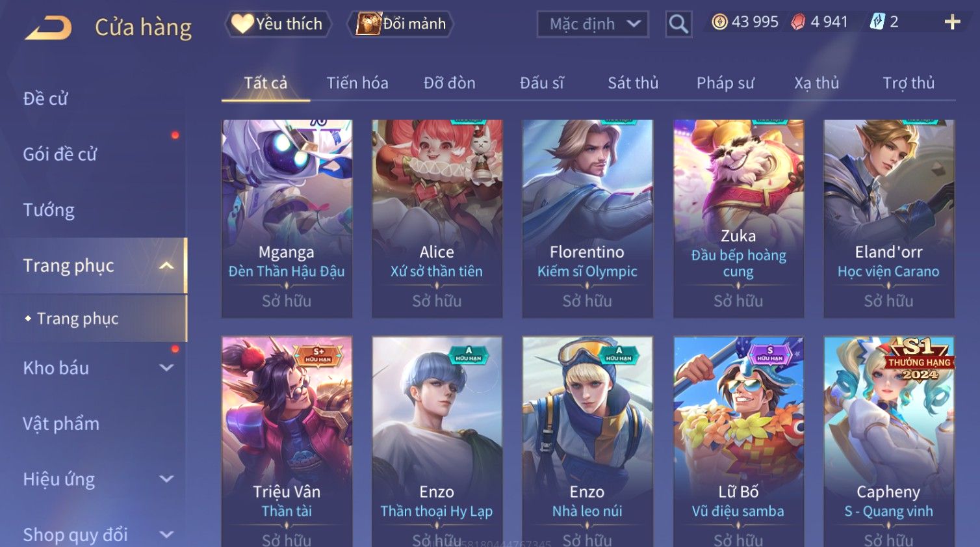Image resolution: width=980 pixels, height=547 pixels.
Task: Open Yêu thích heart favorites
Action: [x=278, y=24]
